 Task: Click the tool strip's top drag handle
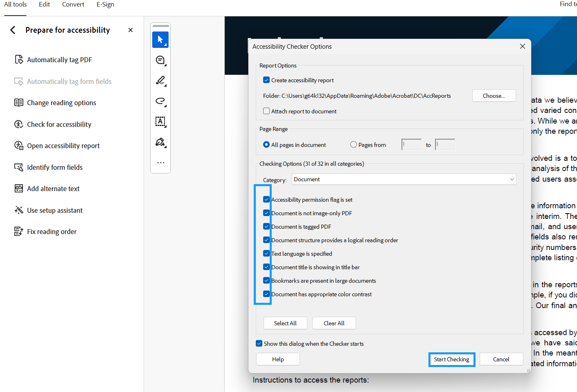pos(160,26)
